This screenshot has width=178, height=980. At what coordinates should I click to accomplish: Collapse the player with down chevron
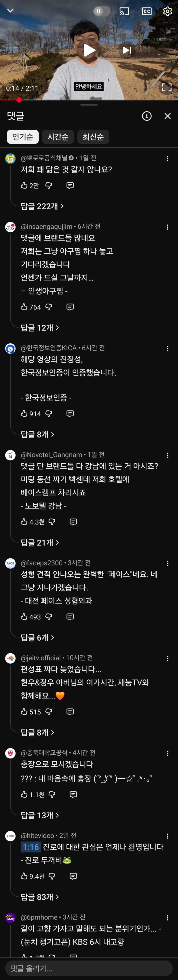click(x=11, y=11)
